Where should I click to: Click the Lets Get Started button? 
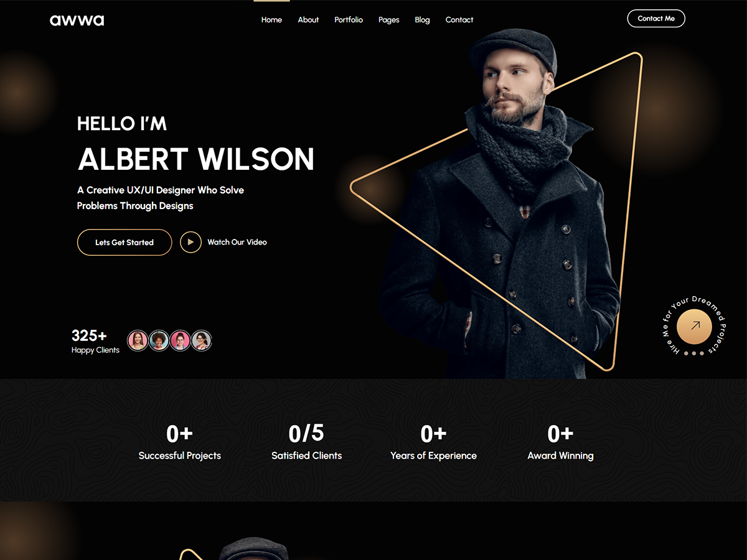click(125, 242)
